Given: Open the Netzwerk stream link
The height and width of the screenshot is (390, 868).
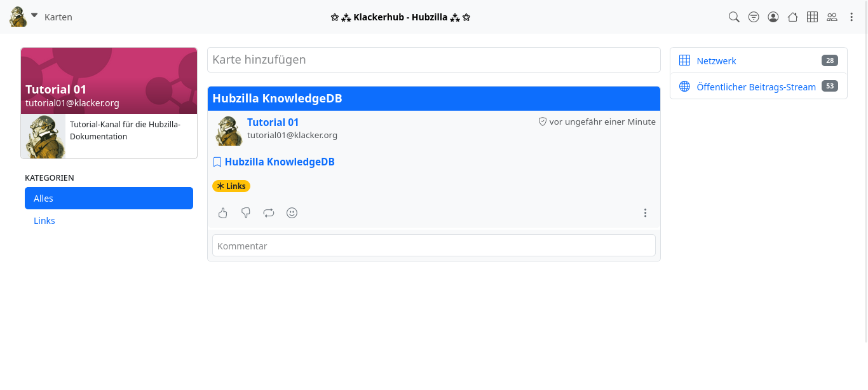Looking at the screenshot, I should click(716, 61).
